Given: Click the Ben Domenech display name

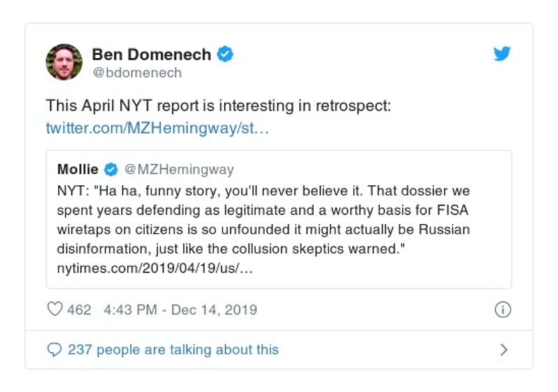Looking at the screenshot, I should click(151, 54).
